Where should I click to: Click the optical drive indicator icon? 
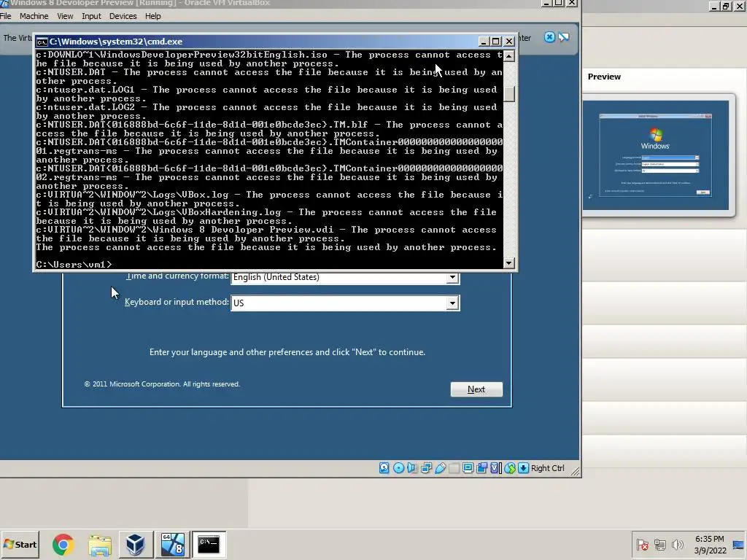click(398, 468)
